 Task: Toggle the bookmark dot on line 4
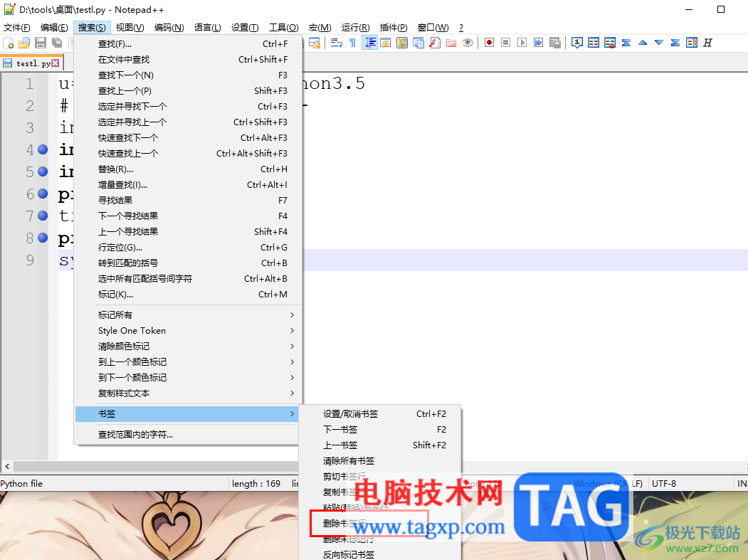(x=43, y=149)
